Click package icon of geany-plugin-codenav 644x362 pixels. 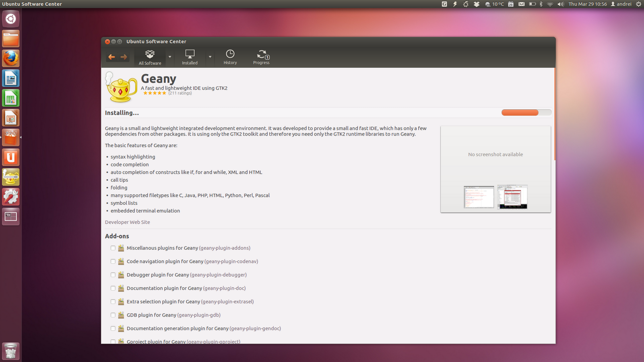coord(121,261)
